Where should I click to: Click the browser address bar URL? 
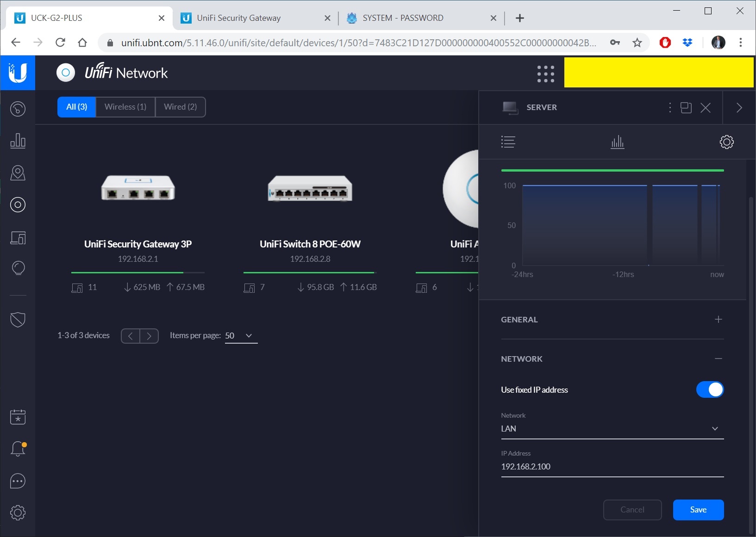[358, 43]
